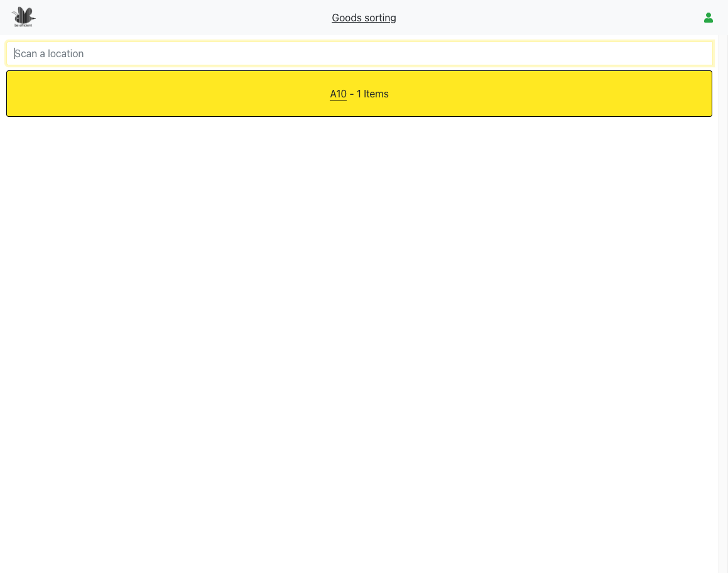728x573 pixels.
Task: Click the scrollbar track at page edge
Action: tap(723, 377)
